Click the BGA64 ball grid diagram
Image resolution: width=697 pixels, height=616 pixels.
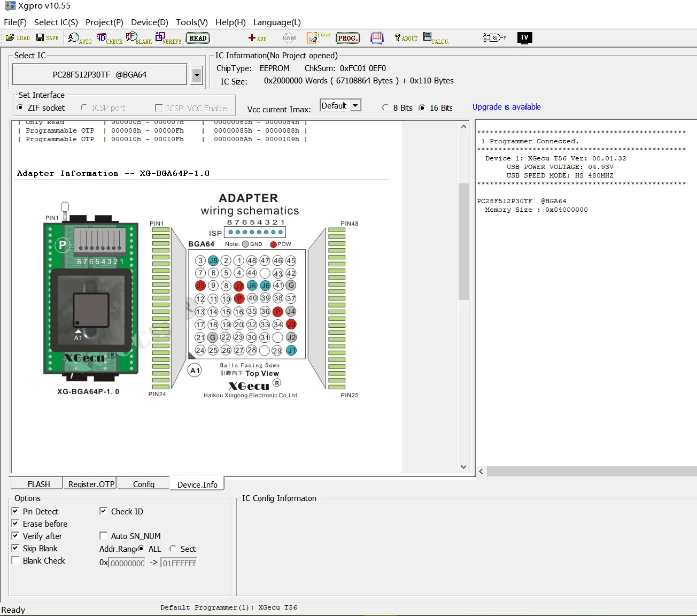[246, 304]
